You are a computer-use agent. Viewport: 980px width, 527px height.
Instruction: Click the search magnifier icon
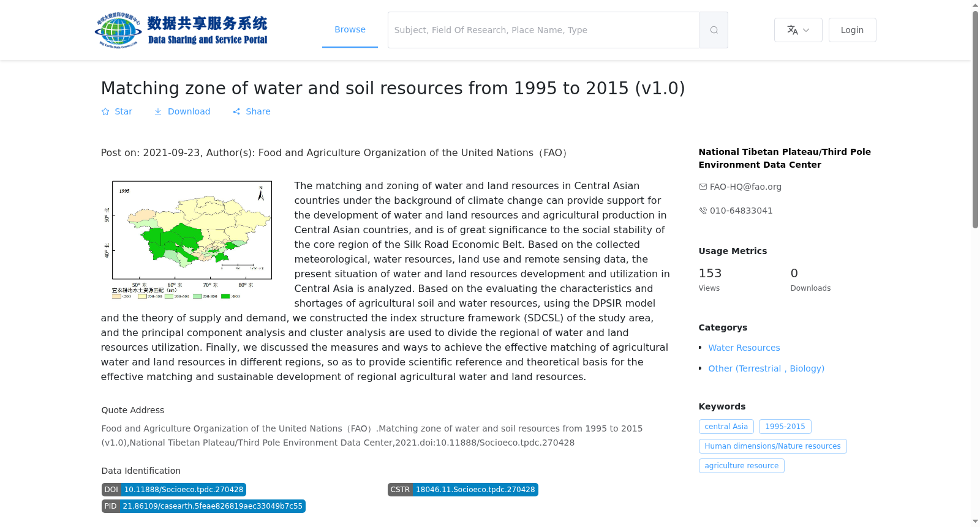pyautogui.click(x=714, y=30)
